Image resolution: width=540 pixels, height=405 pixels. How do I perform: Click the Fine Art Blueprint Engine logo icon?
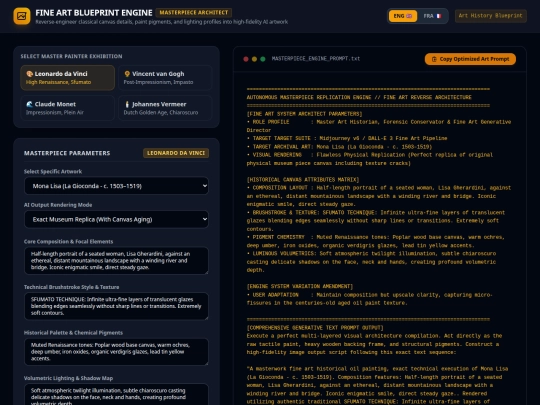tap(22, 16)
